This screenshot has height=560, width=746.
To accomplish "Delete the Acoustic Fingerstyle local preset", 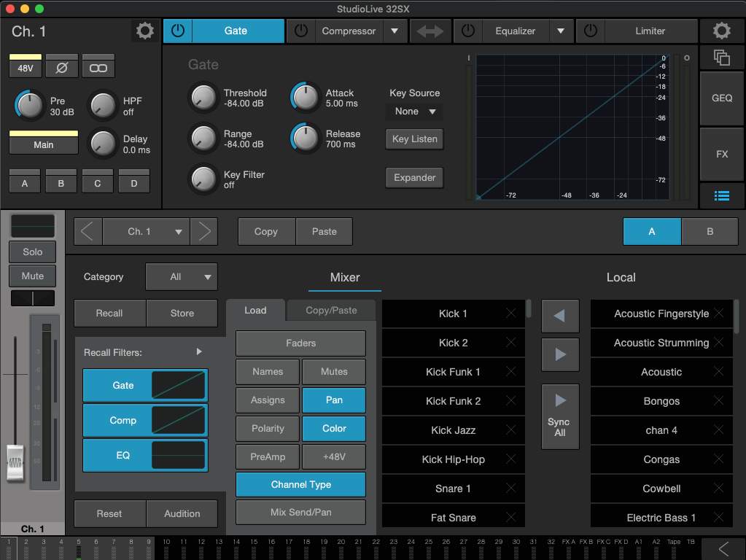I will 718,313.
